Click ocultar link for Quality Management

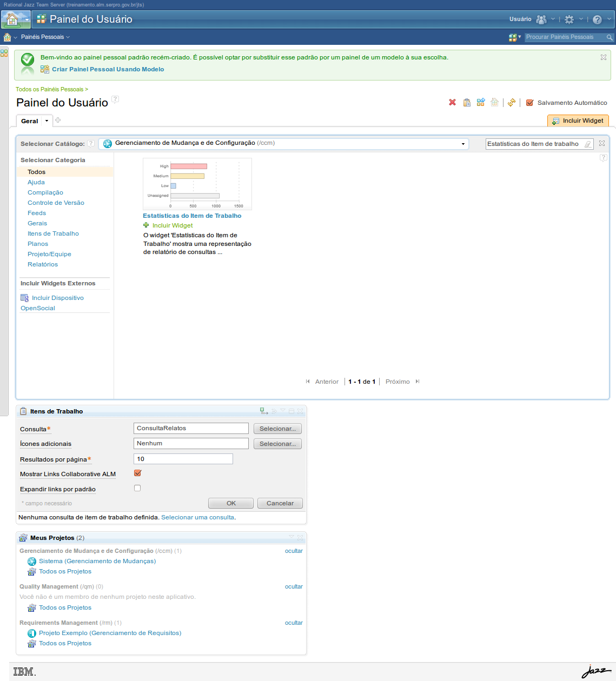[294, 586]
